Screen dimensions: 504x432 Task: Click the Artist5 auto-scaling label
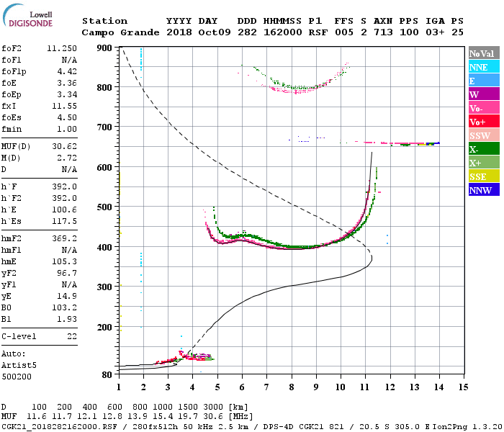point(19,366)
